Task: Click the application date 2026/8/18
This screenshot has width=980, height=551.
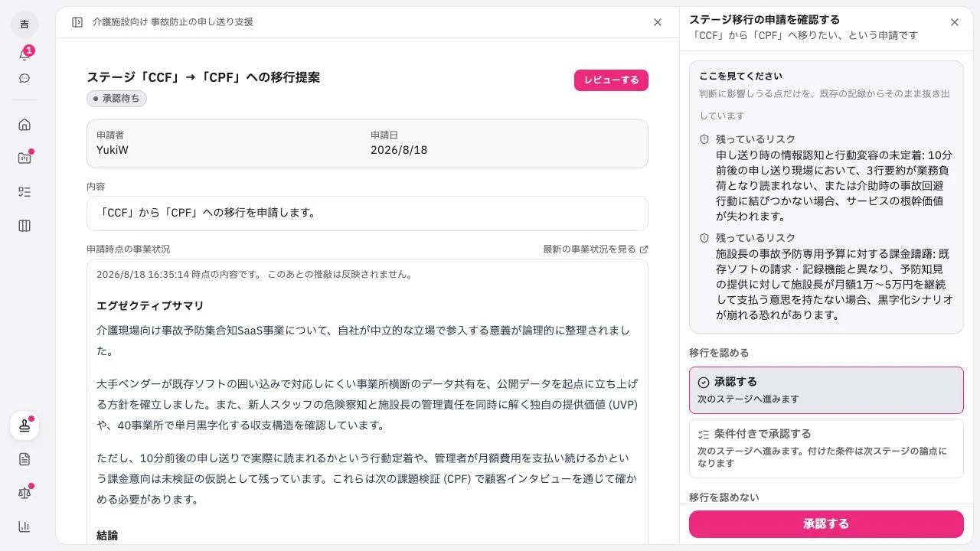Action: tap(399, 150)
